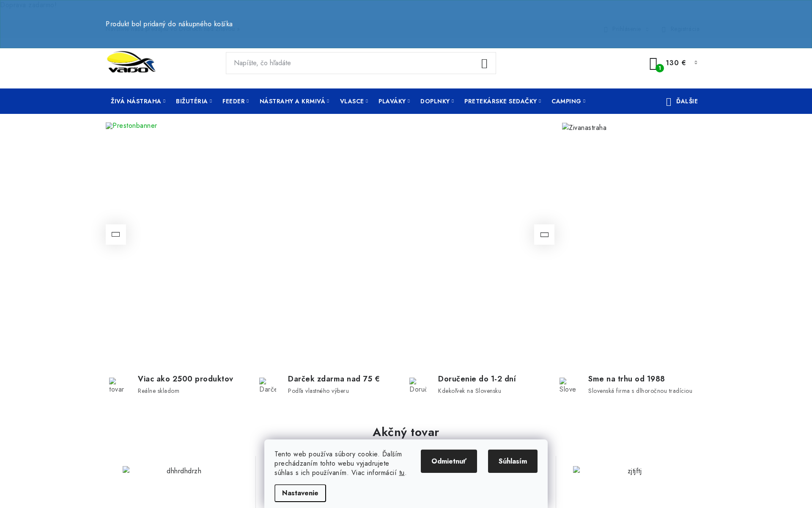This screenshot has width=812, height=508.
Task: Open the shopping cart icon
Action: tap(654, 63)
